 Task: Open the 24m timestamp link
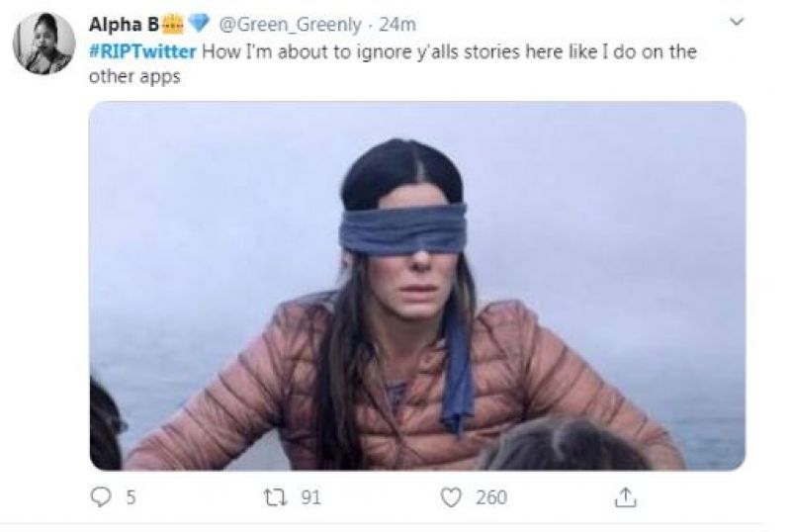tap(397, 25)
